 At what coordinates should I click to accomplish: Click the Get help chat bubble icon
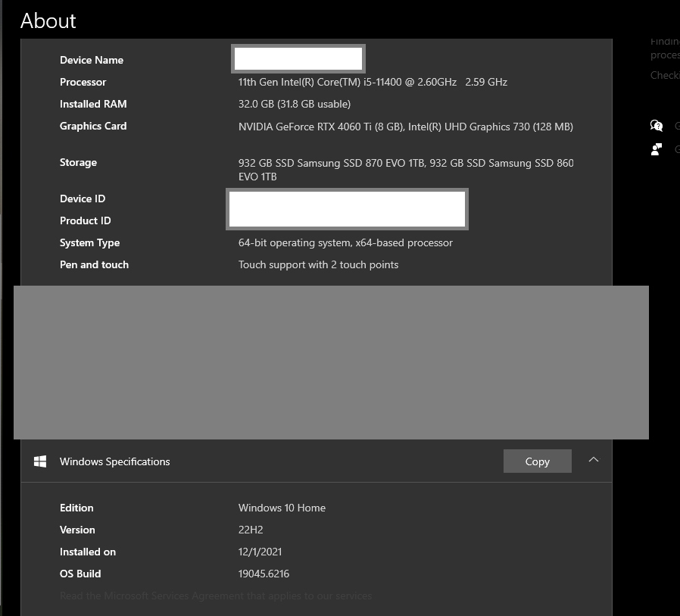[657, 126]
